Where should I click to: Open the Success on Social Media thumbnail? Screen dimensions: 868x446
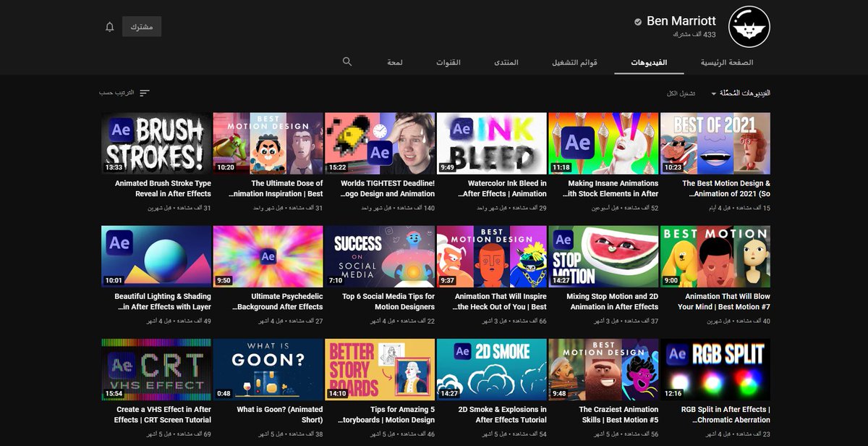pos(380,256)
